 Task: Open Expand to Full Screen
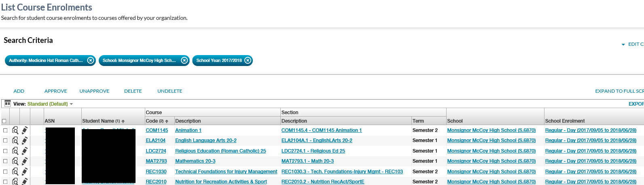click(619, 91)
